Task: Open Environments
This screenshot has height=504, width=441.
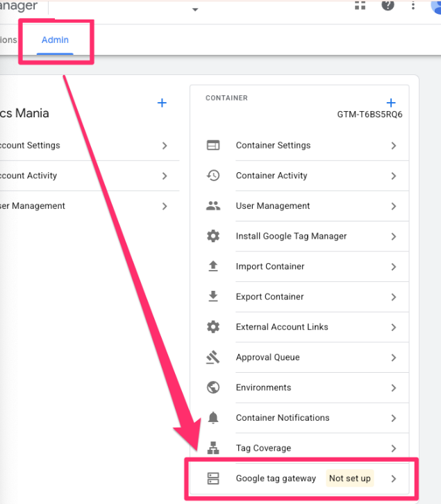Action: 299,387
